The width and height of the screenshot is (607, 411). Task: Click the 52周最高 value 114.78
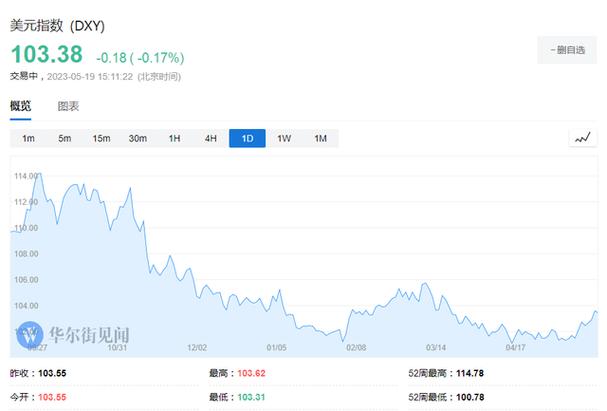(x=470, y=373)
